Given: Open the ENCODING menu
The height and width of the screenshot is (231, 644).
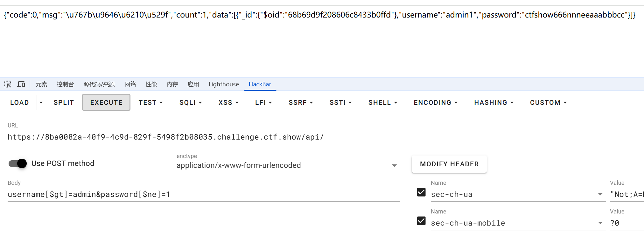Looking at the screenshot, I should [436, 103].
